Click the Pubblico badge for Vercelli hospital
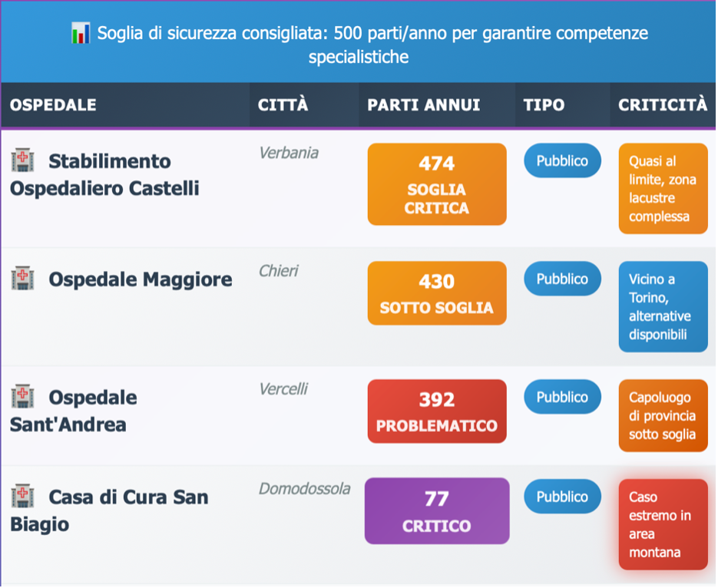 click(562, 397)
